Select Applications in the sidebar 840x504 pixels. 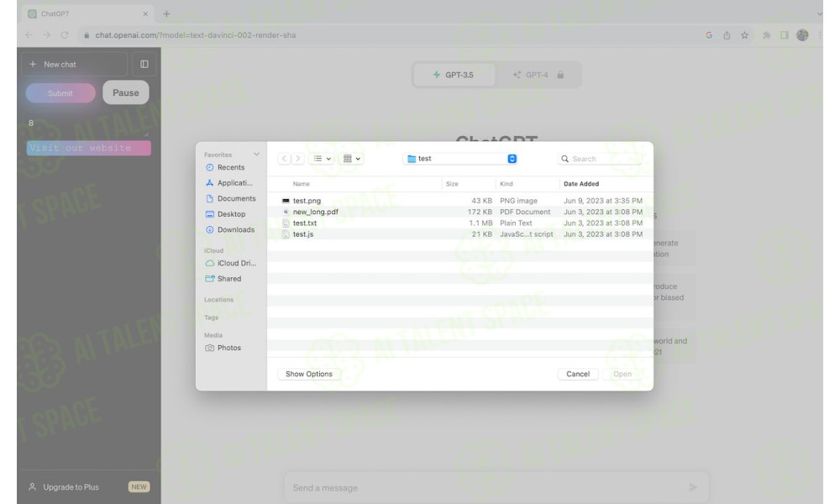click(231, 183)
